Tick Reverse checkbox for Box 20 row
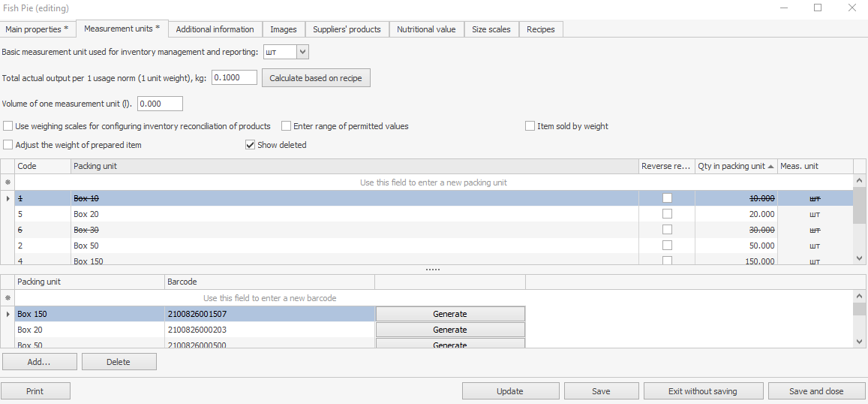This screenshot has height=404, width=868. (667, 214)
